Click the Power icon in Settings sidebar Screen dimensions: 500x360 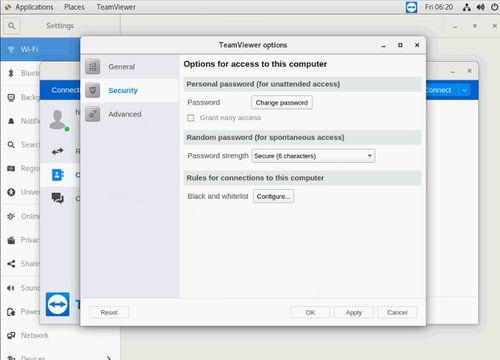pyautogui.click(x=11, y=312)
